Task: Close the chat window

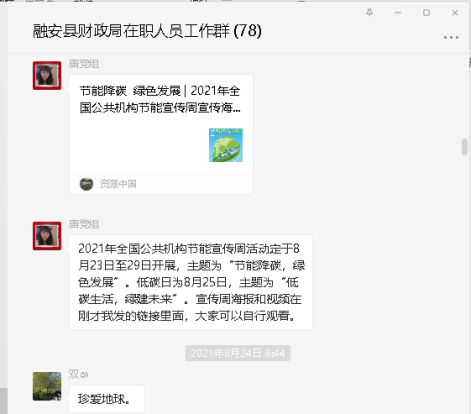Action: [x=455, y=13]
